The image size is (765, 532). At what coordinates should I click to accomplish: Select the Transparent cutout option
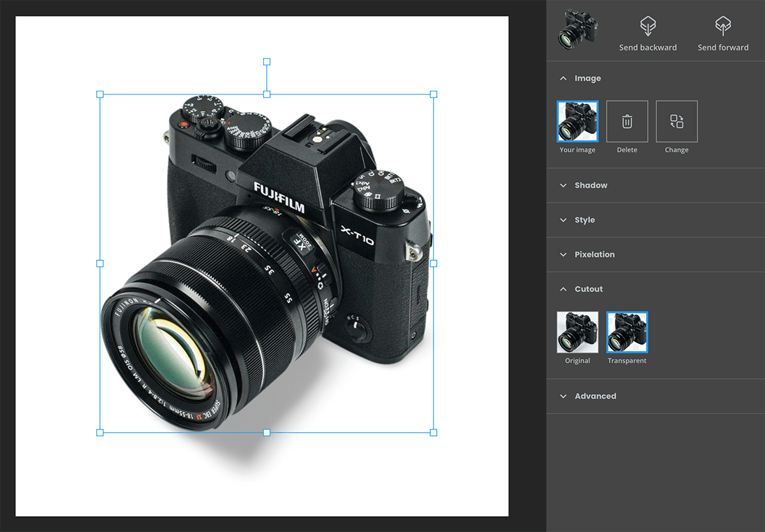click(x=627, y=332)
